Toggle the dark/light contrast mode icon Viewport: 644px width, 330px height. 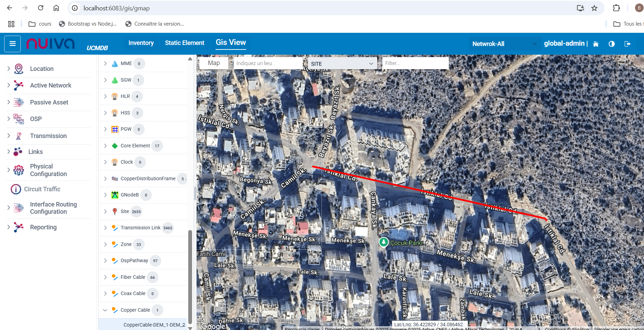pos(611,44)
